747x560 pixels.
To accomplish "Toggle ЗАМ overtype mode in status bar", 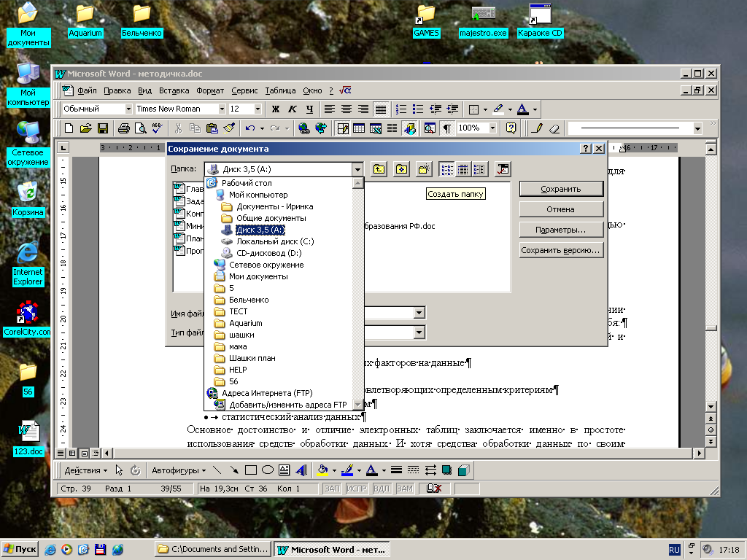I will pos(404,489).
